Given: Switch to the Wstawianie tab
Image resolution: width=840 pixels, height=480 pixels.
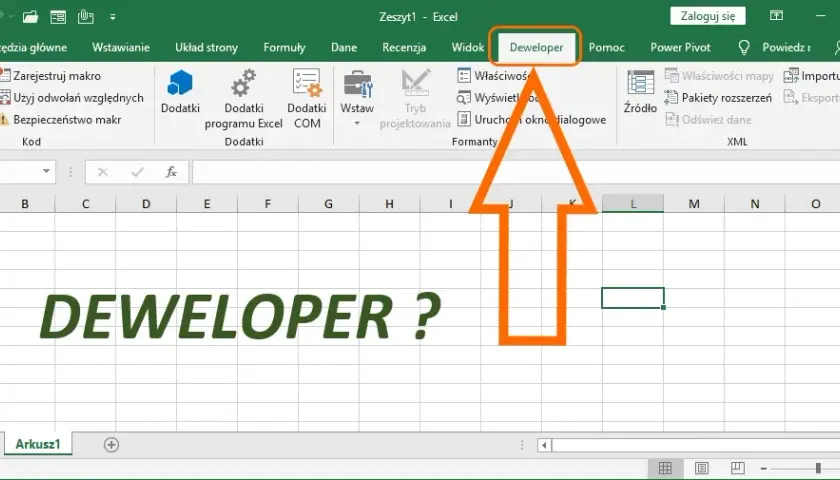Looking at the screenshot, I should tap(121, 47).
